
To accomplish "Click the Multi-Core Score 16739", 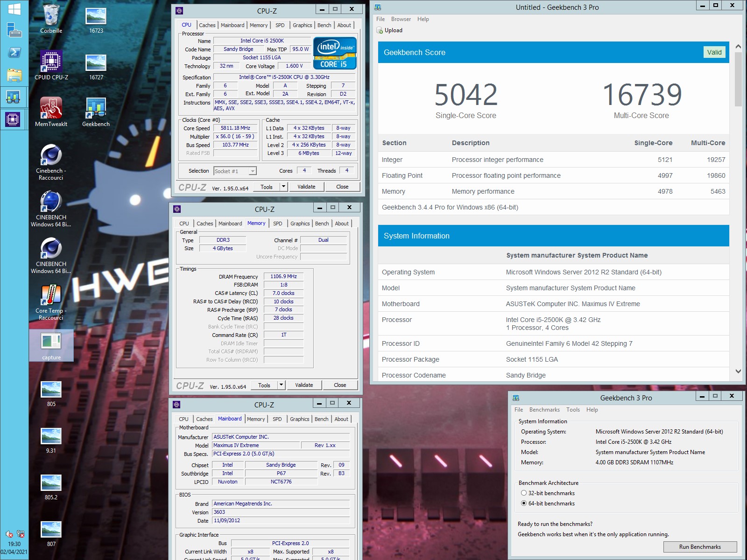I will (x=642, y=95).
